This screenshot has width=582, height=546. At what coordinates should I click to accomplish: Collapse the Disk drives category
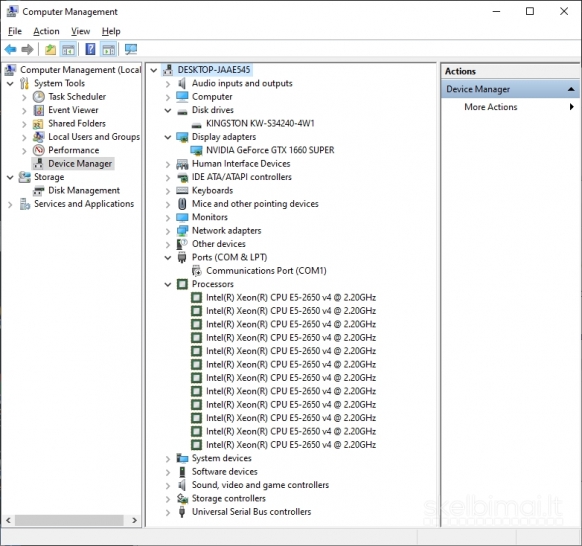point(168,111)
